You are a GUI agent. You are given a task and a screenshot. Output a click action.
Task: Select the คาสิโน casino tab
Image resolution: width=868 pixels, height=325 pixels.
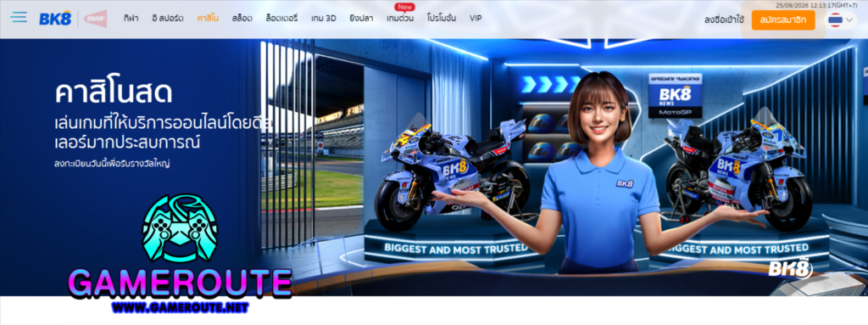(208, 19)
